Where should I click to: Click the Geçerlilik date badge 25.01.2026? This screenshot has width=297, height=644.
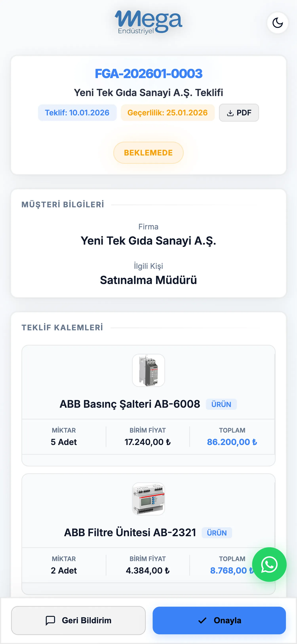pyautogui.click(x=168, y=113)
